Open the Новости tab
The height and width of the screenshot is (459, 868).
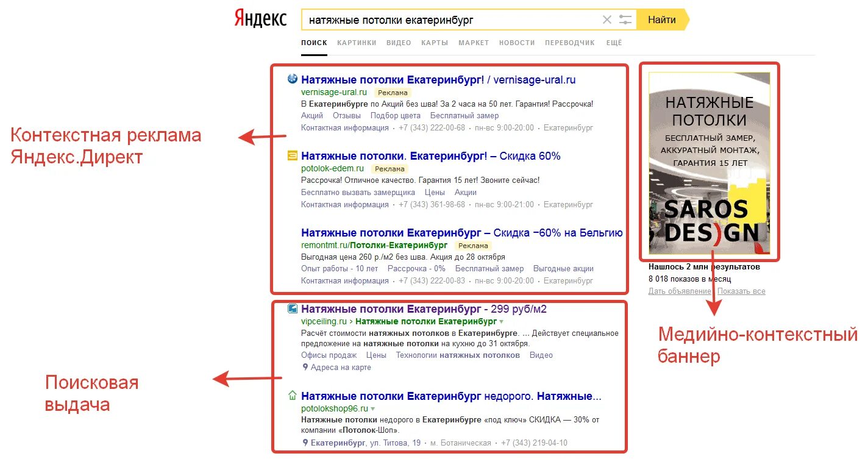(x=517, y=43)
